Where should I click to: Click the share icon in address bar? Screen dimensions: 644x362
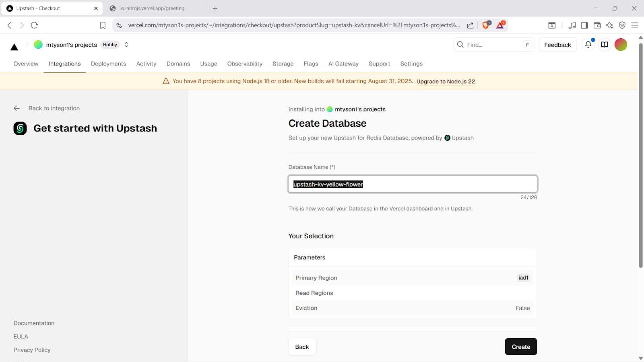tap(470, 25)
